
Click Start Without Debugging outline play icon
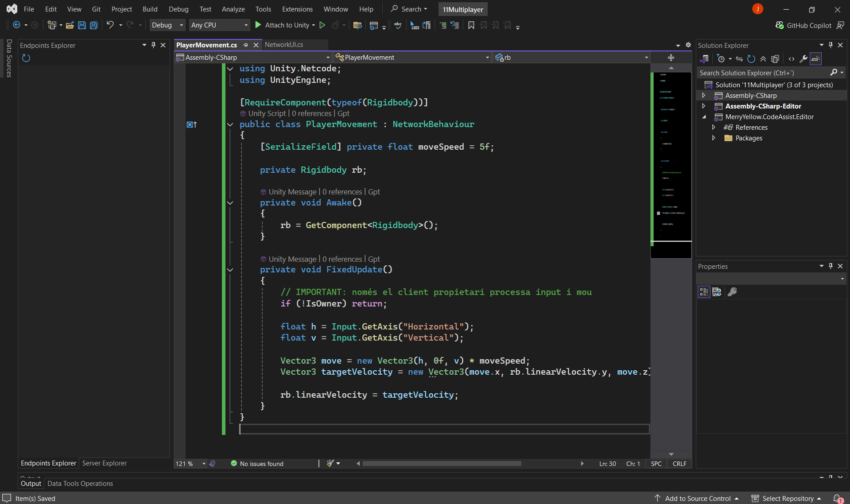322,25
